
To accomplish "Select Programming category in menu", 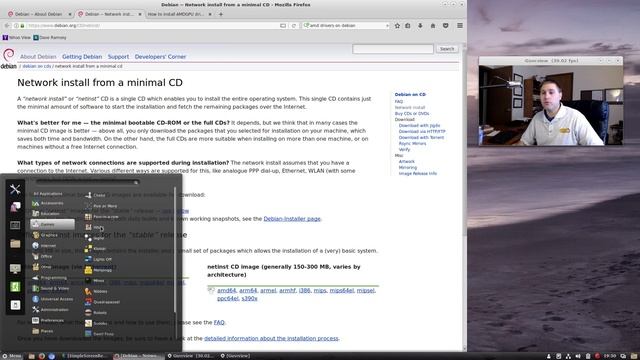I will (50, 278).
